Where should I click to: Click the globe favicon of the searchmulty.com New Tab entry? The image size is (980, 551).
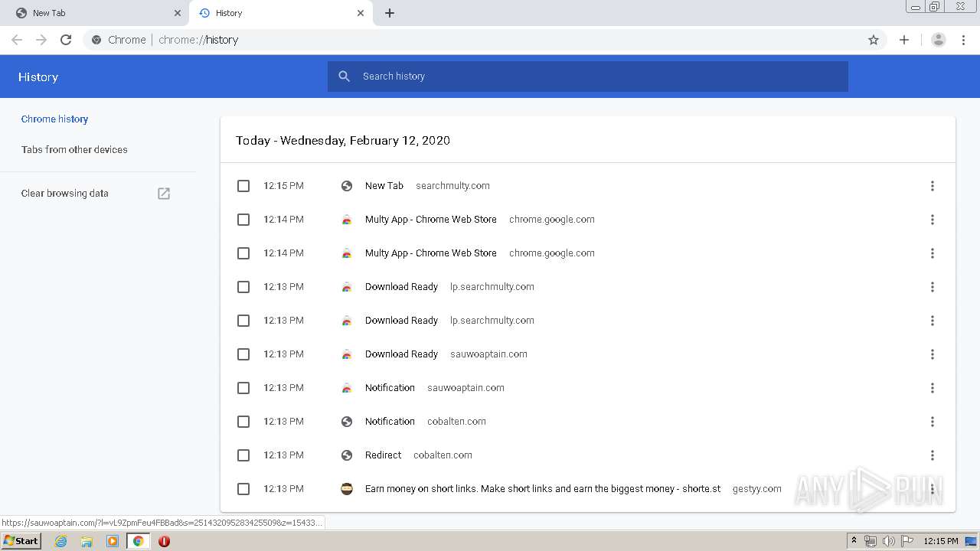point(347,186)
